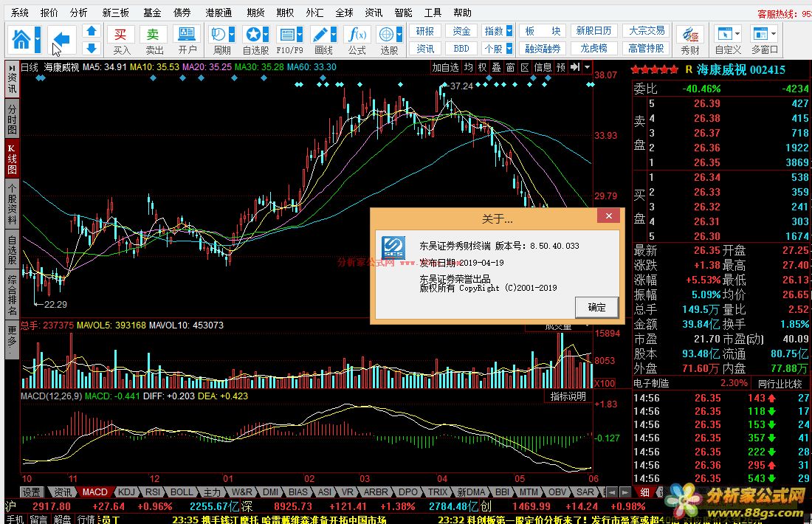This screenshot has height=524, width=812.
Task: Click the chart skip-to-end arrow icon
Action: coord(575,67)
